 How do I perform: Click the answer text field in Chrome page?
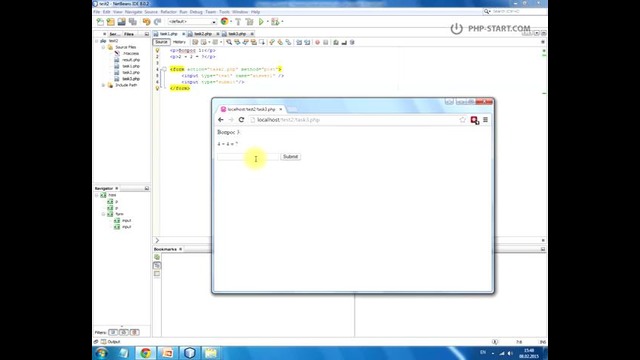(x=248, y=157)
